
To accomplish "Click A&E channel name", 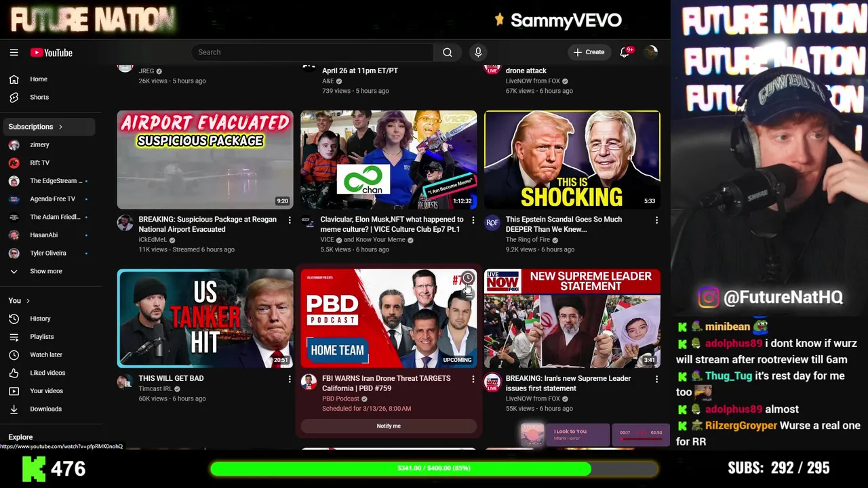I will pos(328,81).
